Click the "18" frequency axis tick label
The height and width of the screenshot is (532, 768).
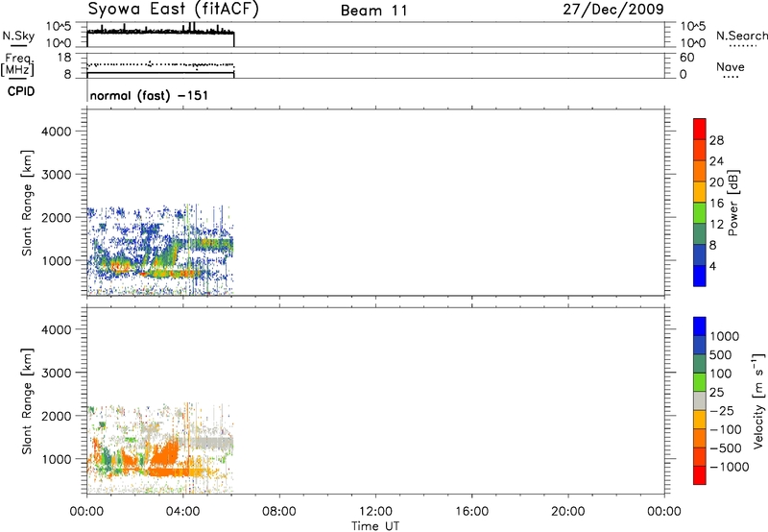[x=64, y=58]
